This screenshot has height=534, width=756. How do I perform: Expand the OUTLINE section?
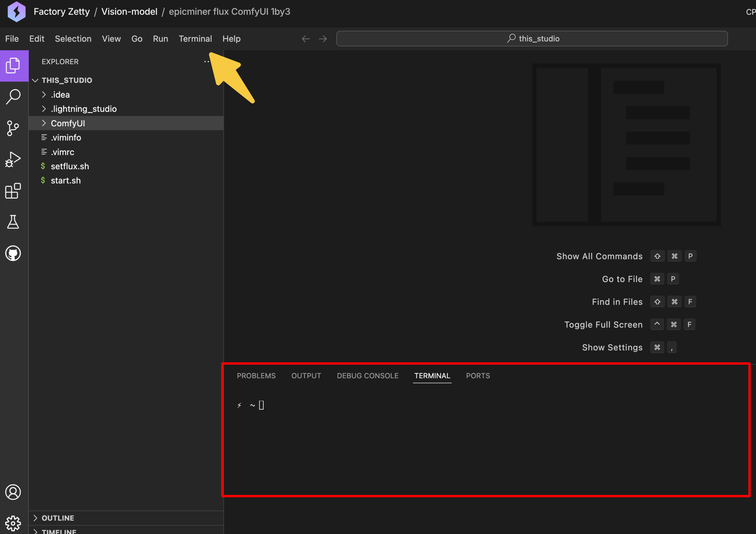(x=35, y=518)
